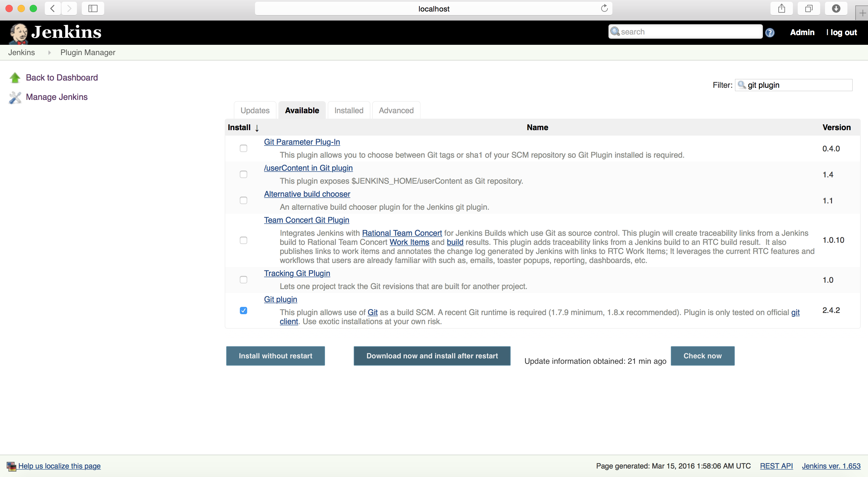The width and height of the screenshot is (868, 477).
Task: Uncheck the Git plugin checkbox
Action: pyautogui.click(x=243, y=310)
